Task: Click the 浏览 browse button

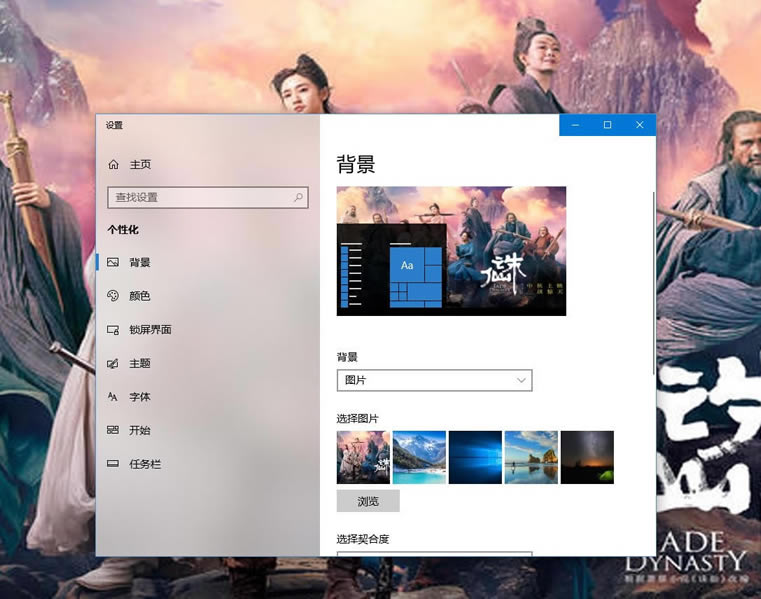Action: 368,501
